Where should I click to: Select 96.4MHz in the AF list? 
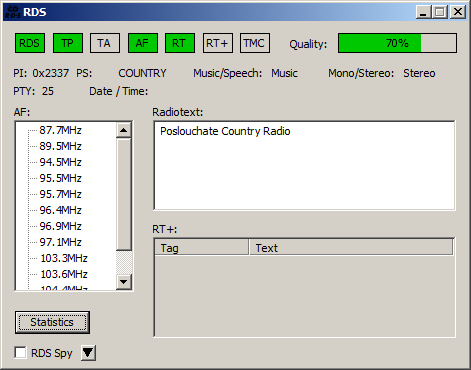tap(60, 210)
